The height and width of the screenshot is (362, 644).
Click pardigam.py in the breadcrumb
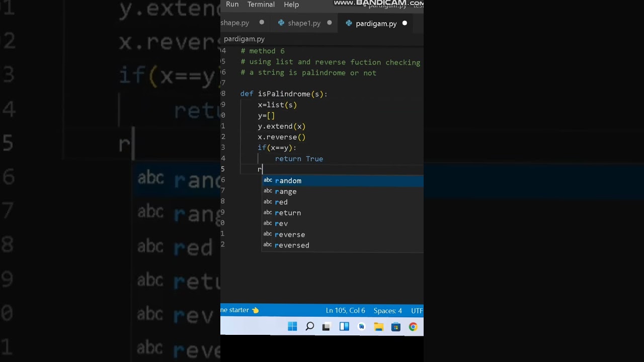point(244,39)
